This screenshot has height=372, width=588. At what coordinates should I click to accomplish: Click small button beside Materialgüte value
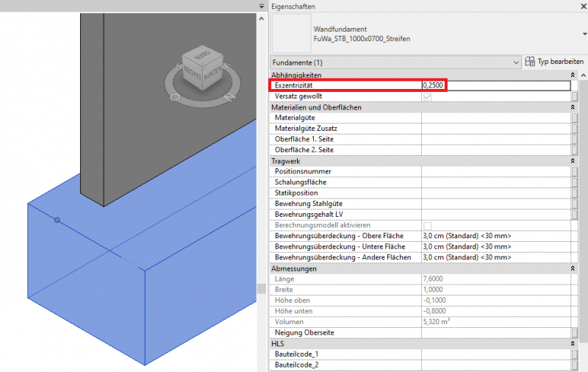coord(574,118)
